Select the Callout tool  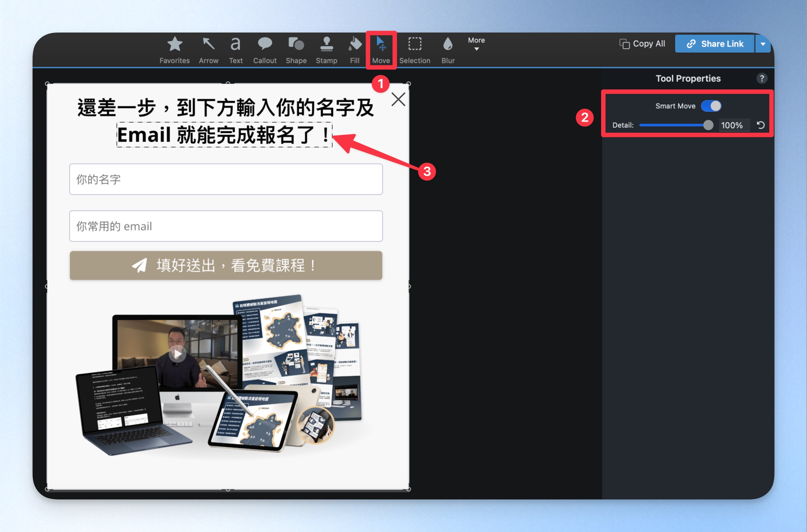[x=265, y=50]
